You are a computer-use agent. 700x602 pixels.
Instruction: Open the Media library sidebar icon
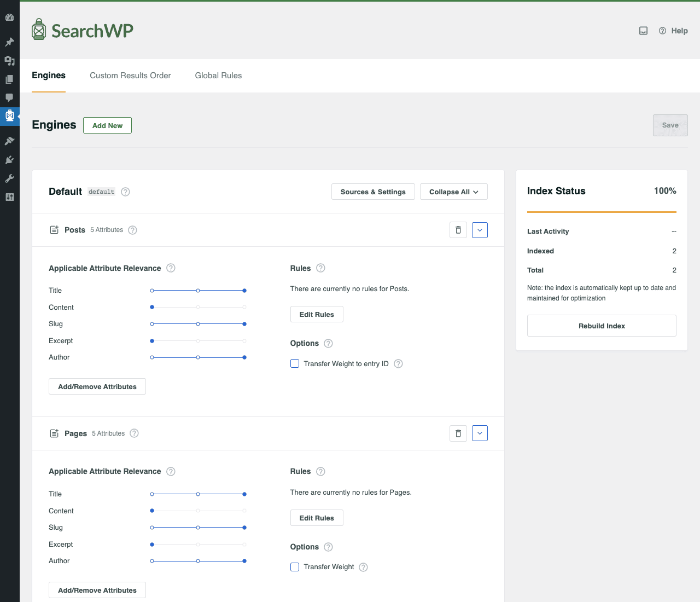pos(9,61)
